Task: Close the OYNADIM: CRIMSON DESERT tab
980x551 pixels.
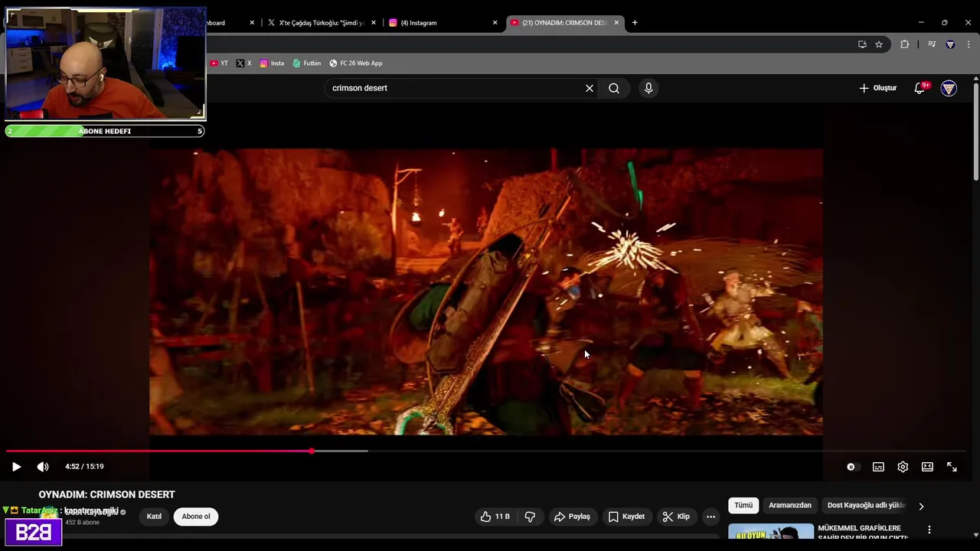Action: [616, 23]
